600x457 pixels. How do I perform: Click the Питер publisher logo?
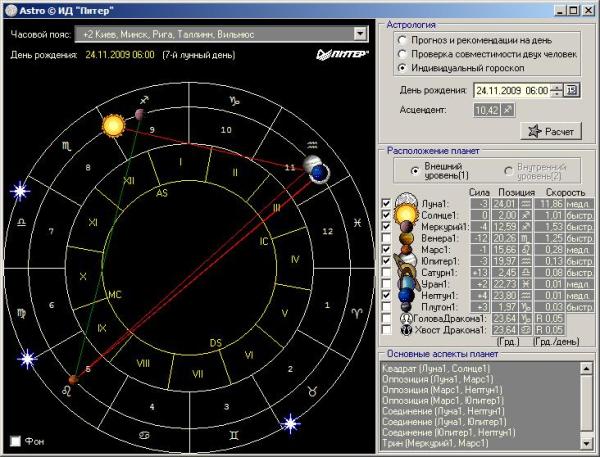click(x=342, y=54)
